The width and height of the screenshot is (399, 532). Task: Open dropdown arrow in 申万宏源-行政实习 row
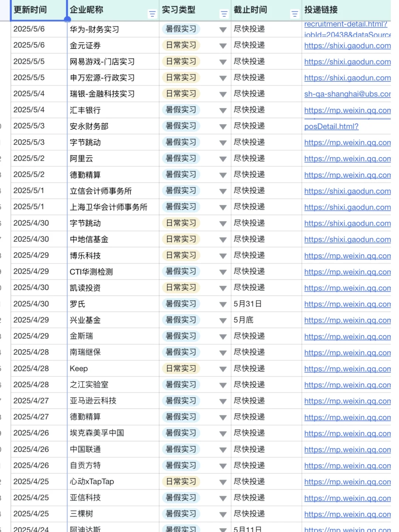[223, 78]
